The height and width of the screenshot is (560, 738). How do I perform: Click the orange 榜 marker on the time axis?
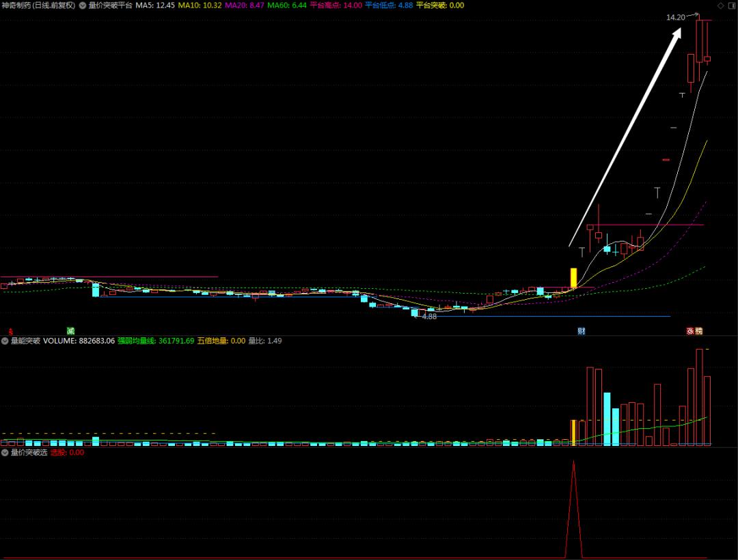click(698, 331)
